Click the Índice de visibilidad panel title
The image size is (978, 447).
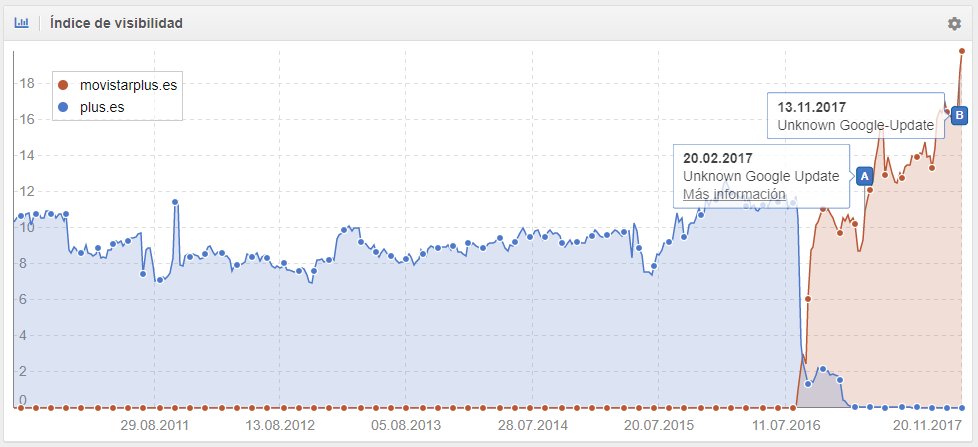[x=116, y=23]
